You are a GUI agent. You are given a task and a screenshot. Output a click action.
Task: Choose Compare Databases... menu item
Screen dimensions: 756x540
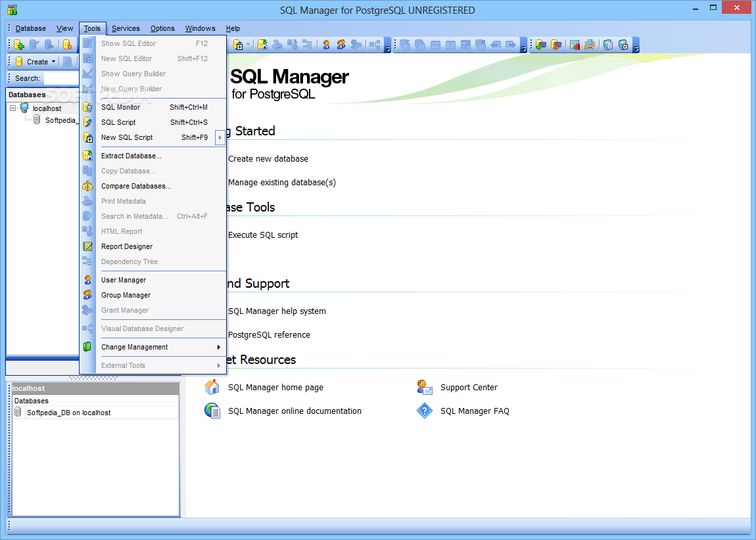pyautogui.click(x=153, y=187)
